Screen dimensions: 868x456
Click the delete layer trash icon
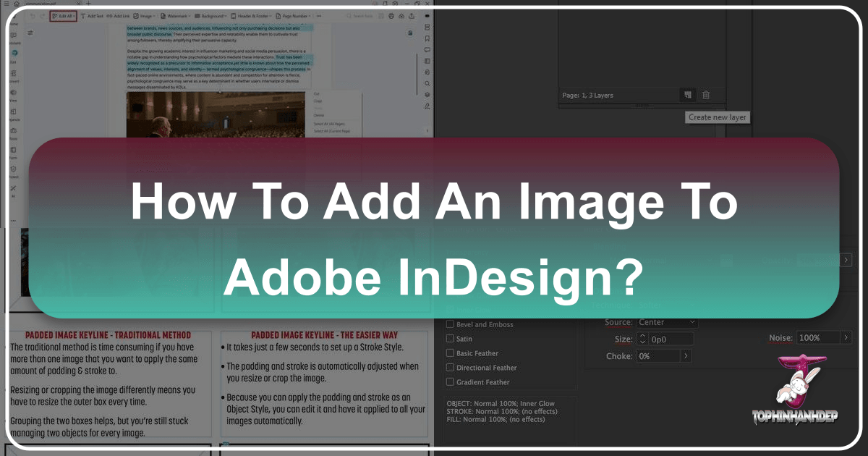pyautogui.click(x=706, y=94)
